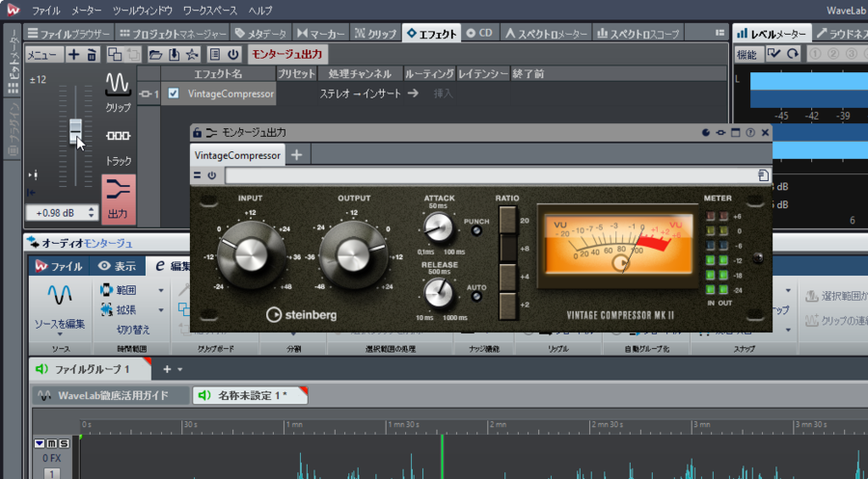Delete effect using the trash can icon
This screenshot has width=868, height=479.
[x=92, y=54]
